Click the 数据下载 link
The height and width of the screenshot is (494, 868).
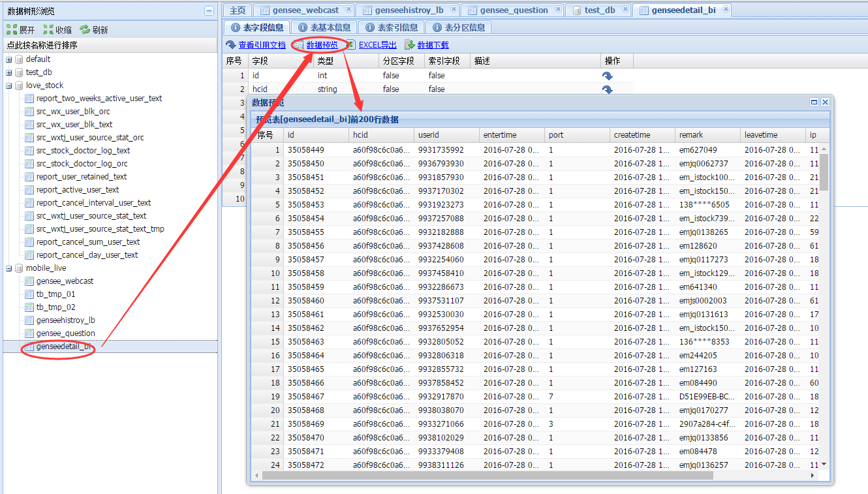(433, 45)
